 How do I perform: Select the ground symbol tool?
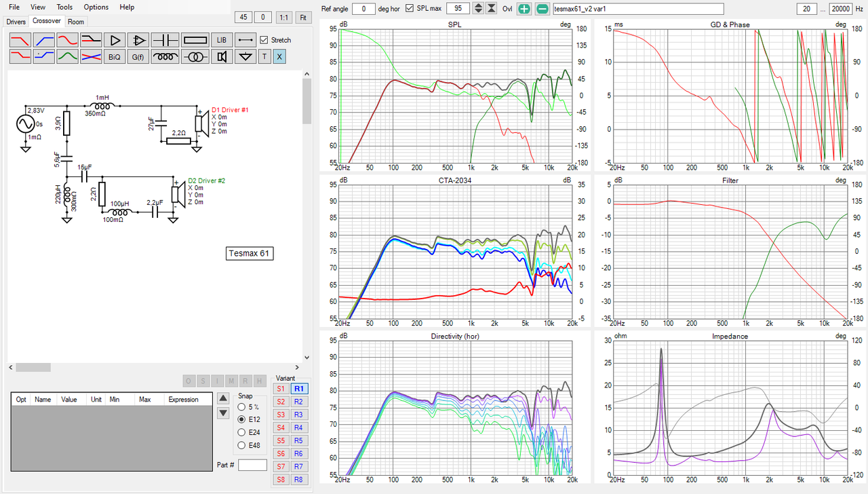pyautogui.click(x=245, y=57)
